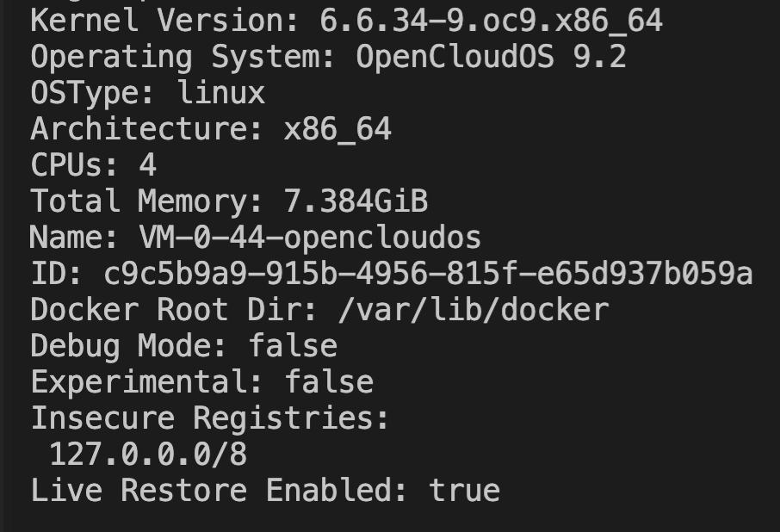Click the OpenCloudOS 9.2 text
The width and height of the screenshot is (780, 532).
click(491, 57)
